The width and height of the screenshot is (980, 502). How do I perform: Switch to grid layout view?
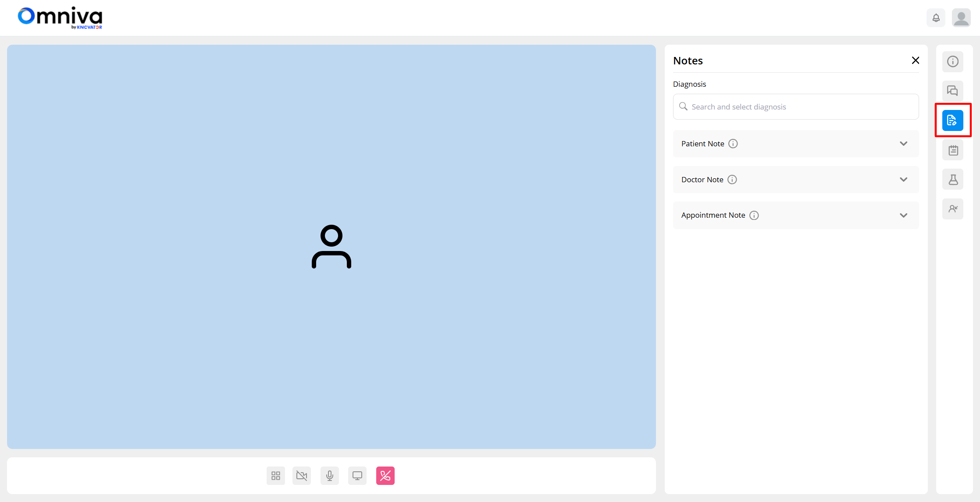(x=276, y=476)
